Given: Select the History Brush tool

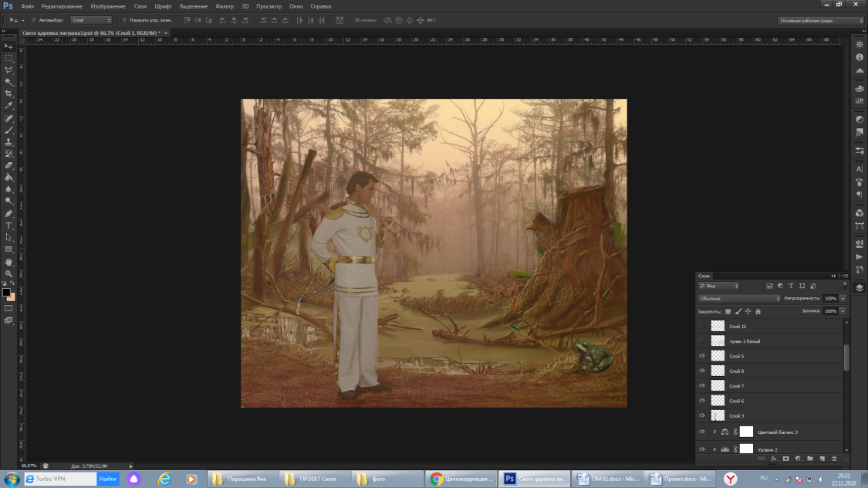Looking at the screenshot, I should (x=8, y=154).
